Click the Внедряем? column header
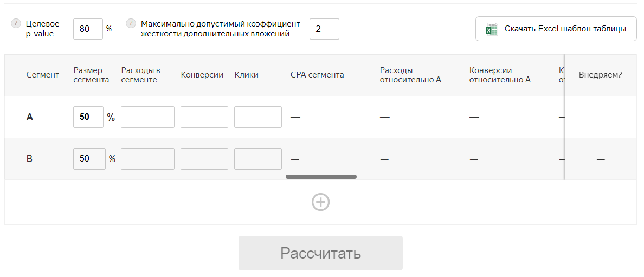 600,75
